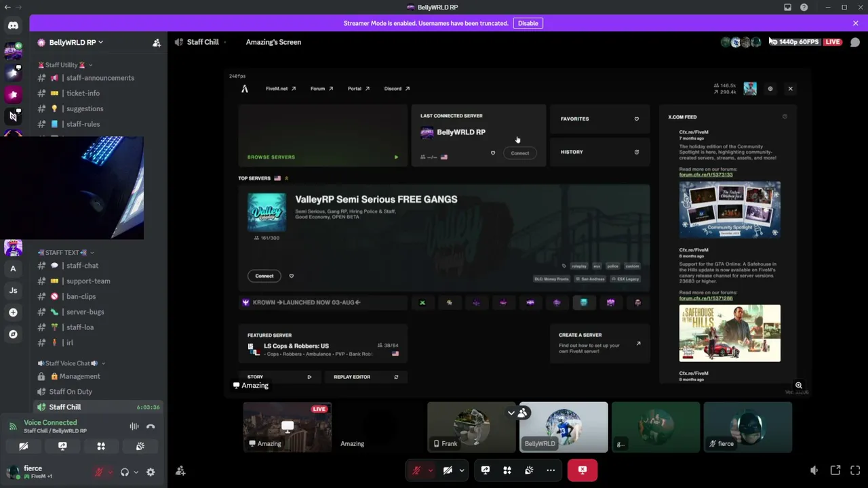Open the BellyWRLD RP server menu

coord(76,43)
